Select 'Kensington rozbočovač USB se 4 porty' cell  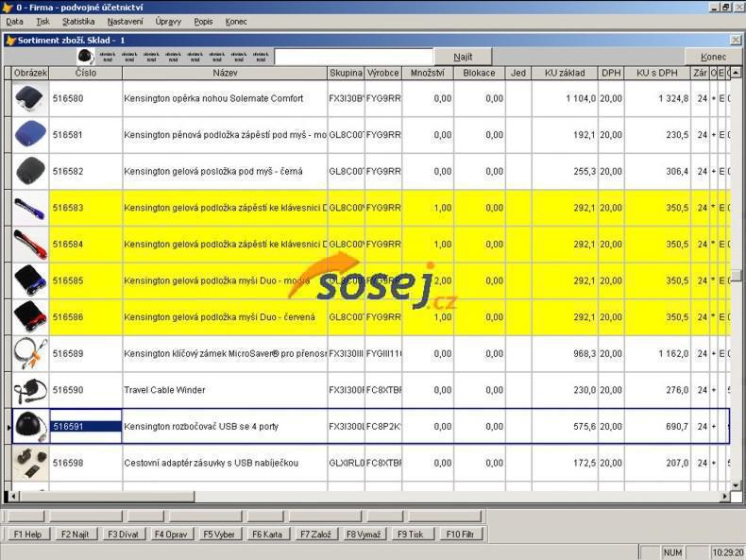tap(225, 426)
